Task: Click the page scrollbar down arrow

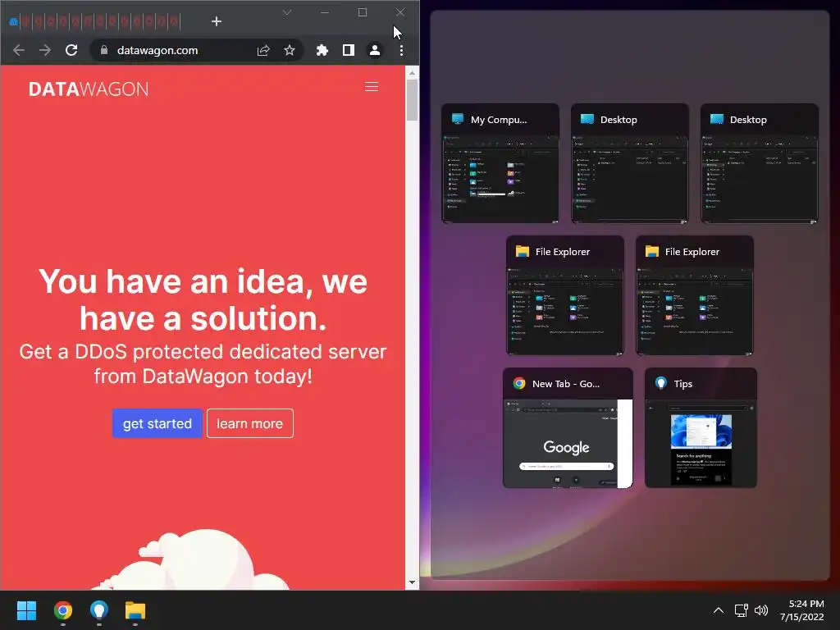Action: coord(412,582)
